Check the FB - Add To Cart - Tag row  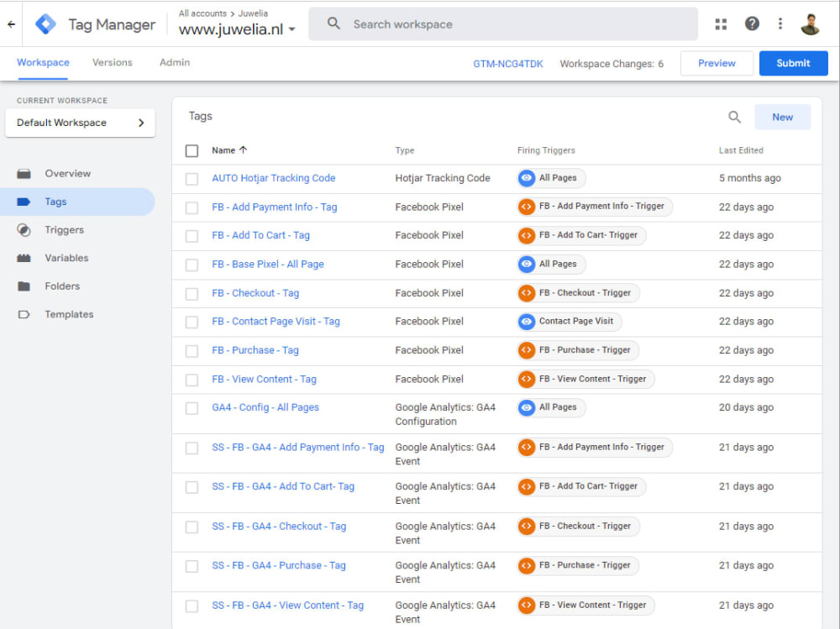coord(192,236)
